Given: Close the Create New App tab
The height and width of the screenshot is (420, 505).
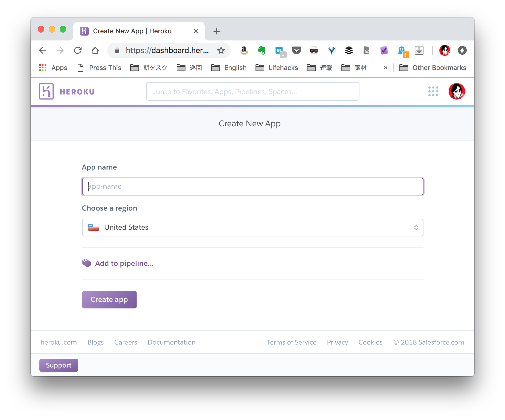Looking at the screenshot, I should tap(196, 31).
